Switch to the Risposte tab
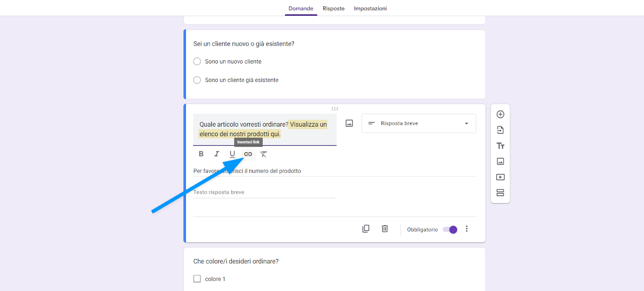 point(333,8)
